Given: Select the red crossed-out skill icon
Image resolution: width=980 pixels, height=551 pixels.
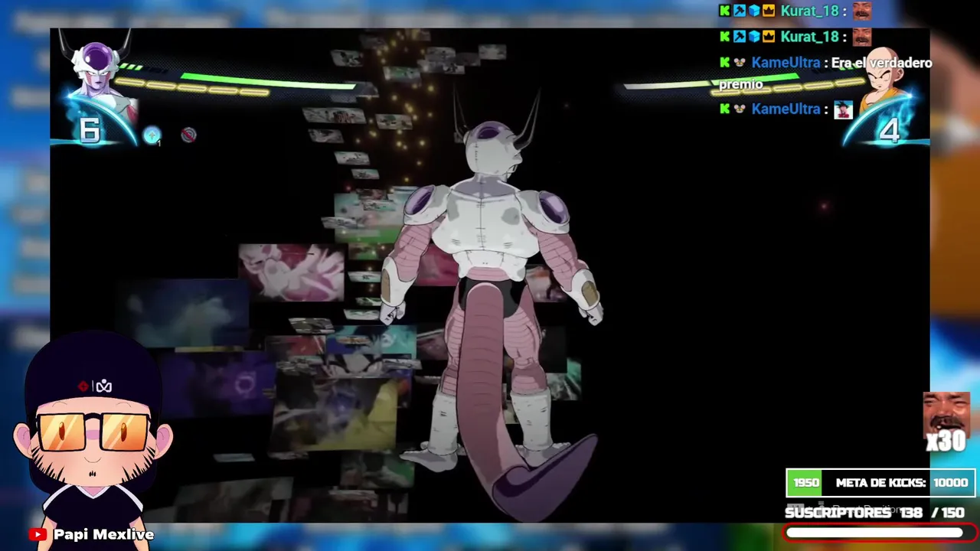Looking at the screenshot, I should pyautogui.click(x=188, y=135).
